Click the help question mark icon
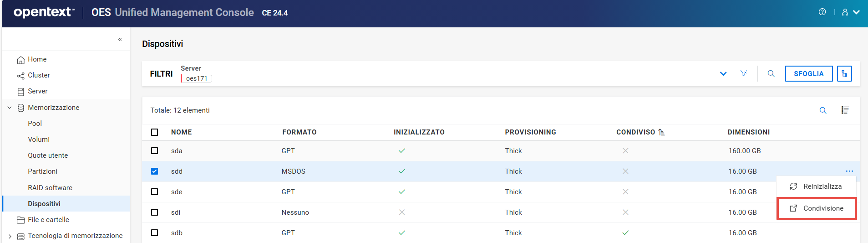This screenshot has height=243, width=868. pyautogui.click(x=822, y=12)
